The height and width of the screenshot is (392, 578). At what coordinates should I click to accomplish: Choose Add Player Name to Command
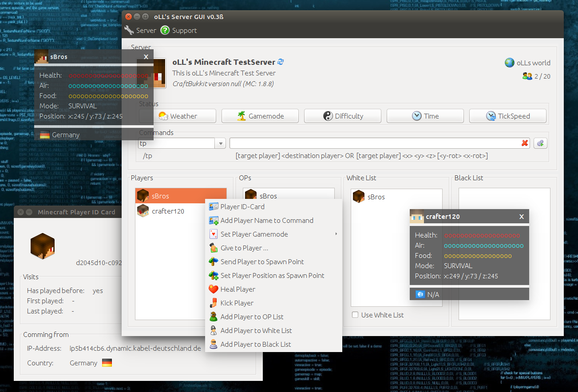pos(273,220)
